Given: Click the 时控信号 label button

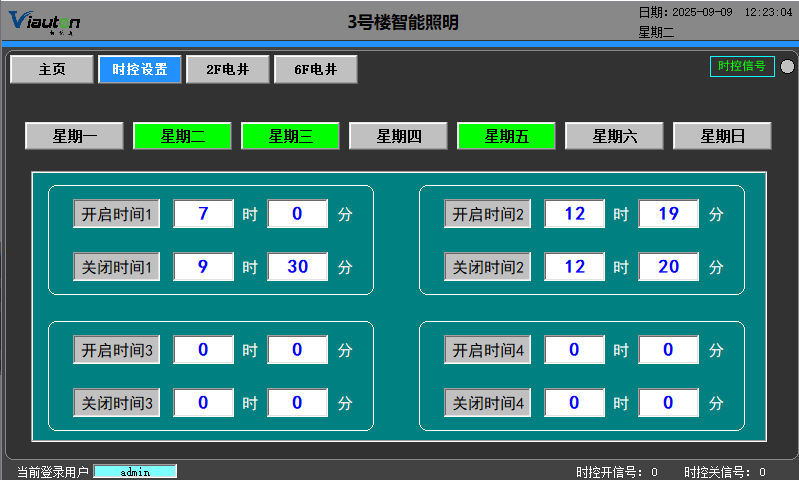Looking at the screenshot, I should tap(742, 66).
